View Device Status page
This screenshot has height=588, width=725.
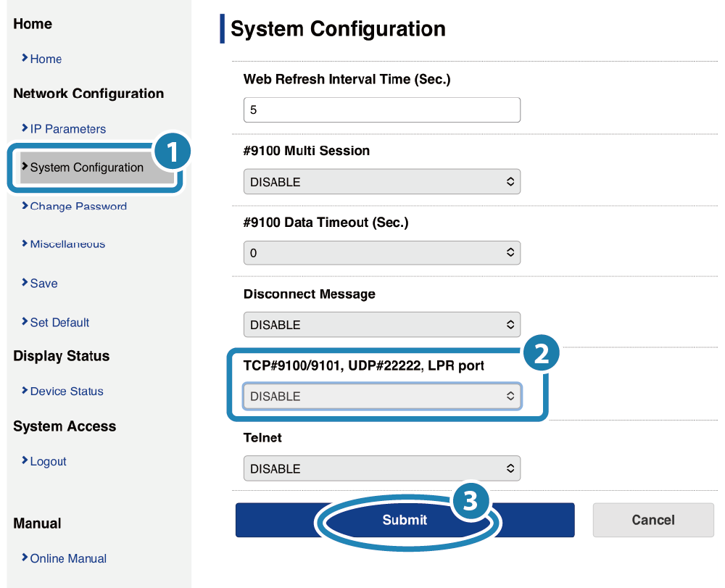(x=67, y=392)
